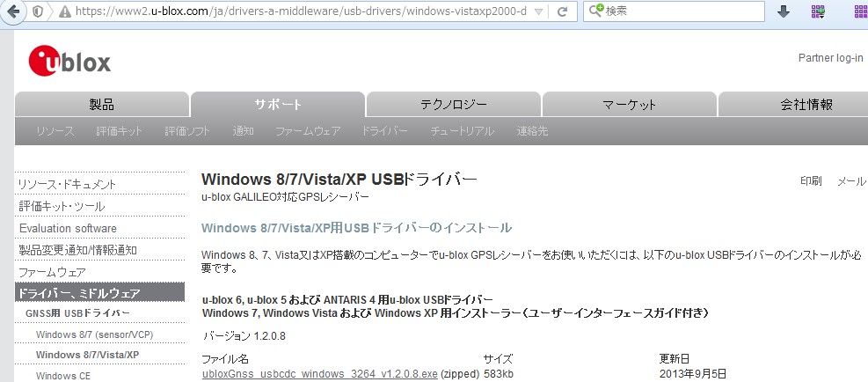Click the u-blox logo
Screen dimensions: 868x382
click(x=69, y=61)
